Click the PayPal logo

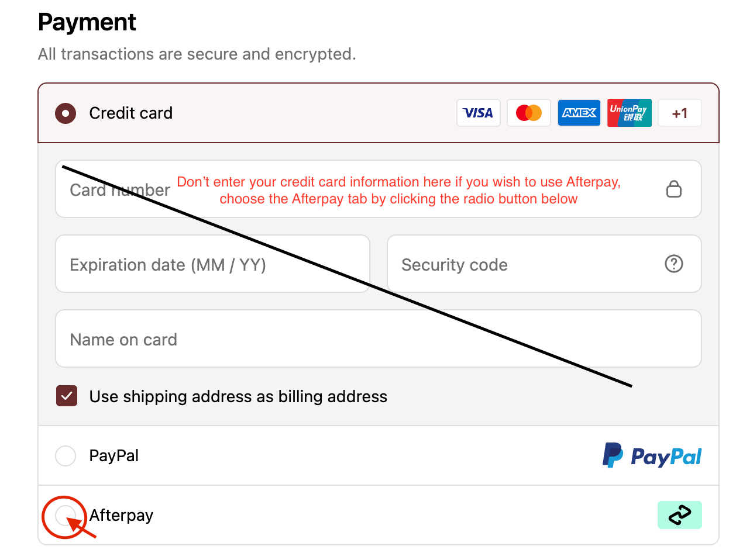coord(652,456)
